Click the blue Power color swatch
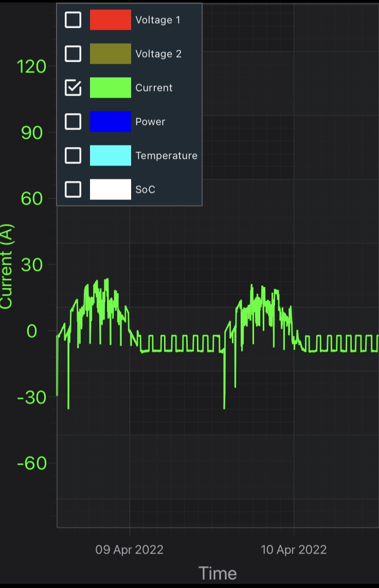 coord(111,121)
